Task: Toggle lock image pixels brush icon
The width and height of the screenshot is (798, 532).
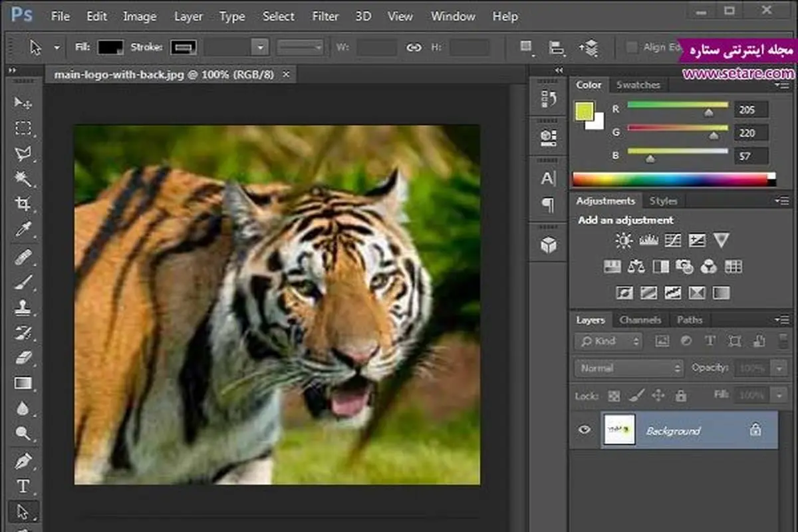Action: tap(636, 396)
